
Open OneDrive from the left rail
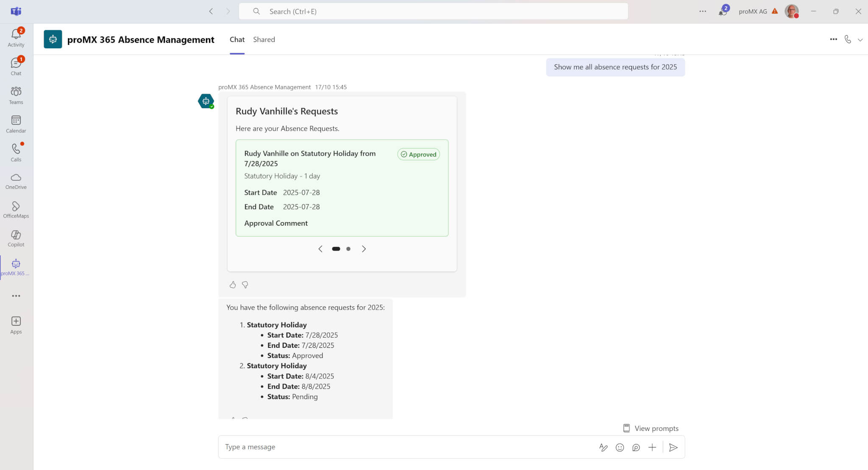(16, 181)
